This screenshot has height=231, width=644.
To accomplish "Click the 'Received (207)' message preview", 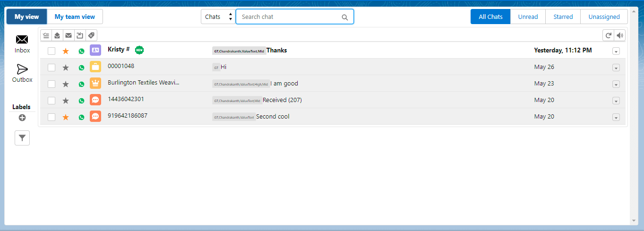I will [282, 100].
